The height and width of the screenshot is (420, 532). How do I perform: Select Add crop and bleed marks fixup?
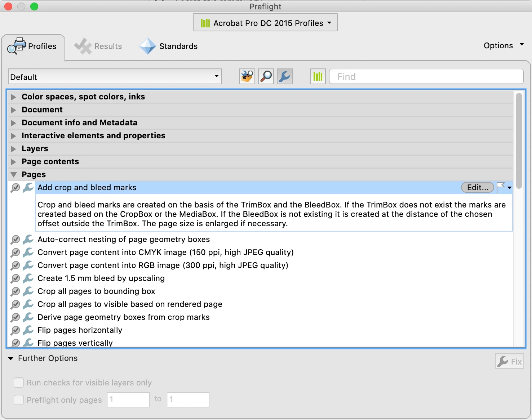pos(87,187)
